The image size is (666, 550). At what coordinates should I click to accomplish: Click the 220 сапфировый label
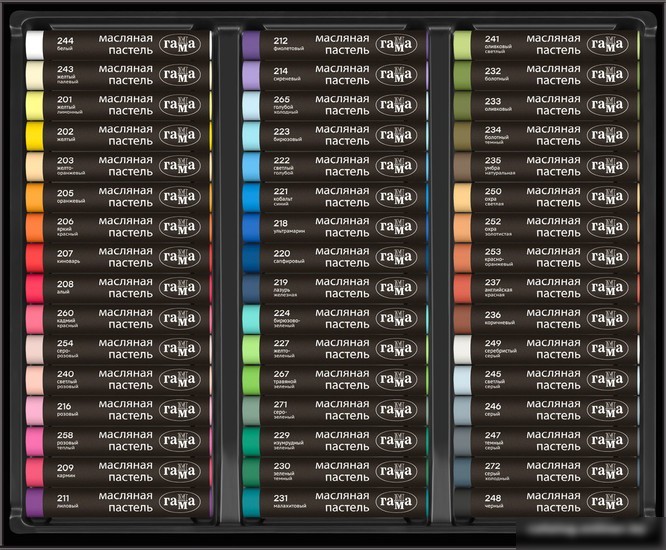[289, 256]
